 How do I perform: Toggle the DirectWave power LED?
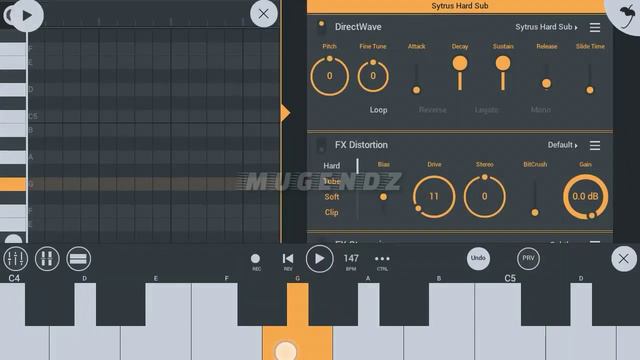click(322, 27)
